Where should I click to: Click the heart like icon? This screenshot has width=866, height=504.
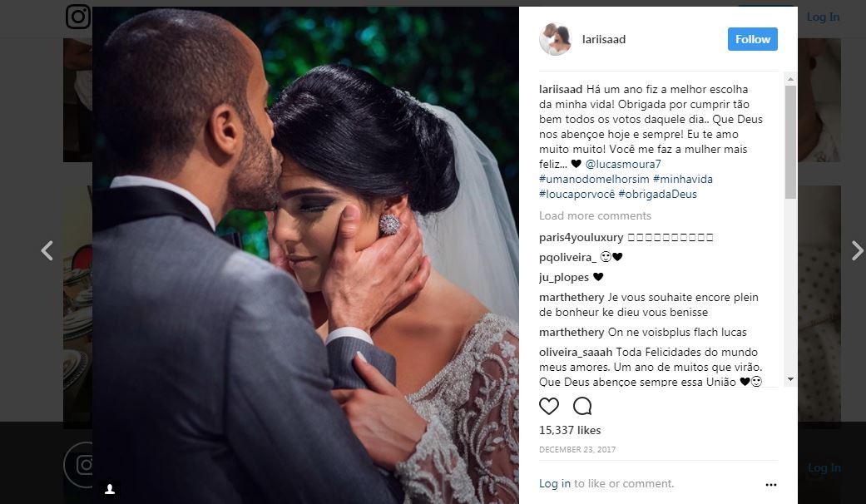pyautogui.click(x=548, y=406)
